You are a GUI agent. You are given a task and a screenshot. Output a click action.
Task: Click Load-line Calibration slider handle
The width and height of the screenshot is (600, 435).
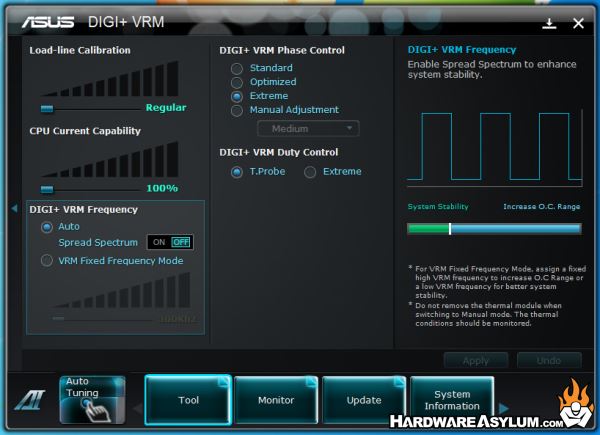point(47,109)
